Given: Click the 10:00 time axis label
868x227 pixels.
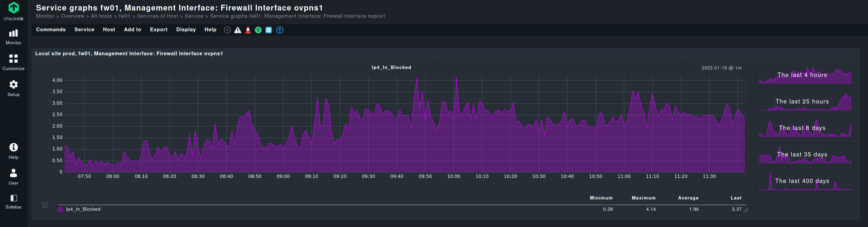Looking at the screenshot, I should tap(454, 176).
